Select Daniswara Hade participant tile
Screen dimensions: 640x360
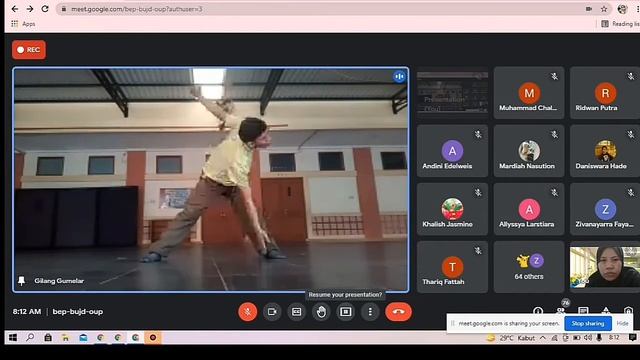pos(605,151)
